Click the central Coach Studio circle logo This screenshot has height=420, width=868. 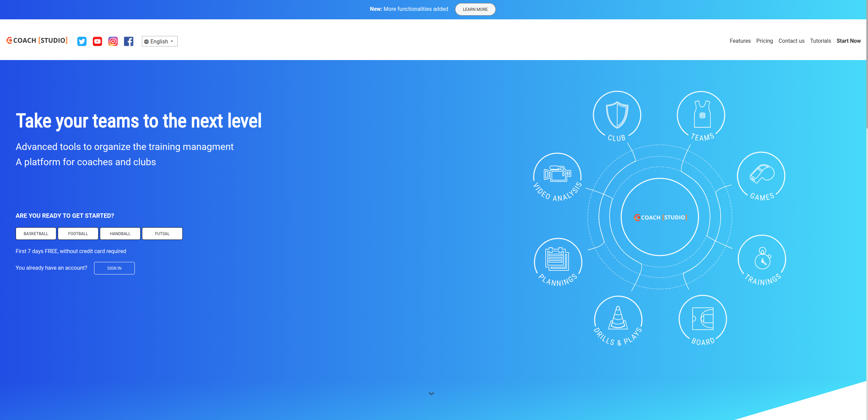[x=660, y=217]
